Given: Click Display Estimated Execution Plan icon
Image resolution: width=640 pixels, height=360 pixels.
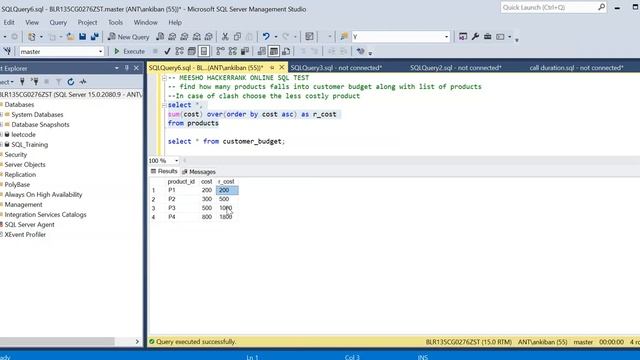Looking at the screenshot, I should 180,51.
